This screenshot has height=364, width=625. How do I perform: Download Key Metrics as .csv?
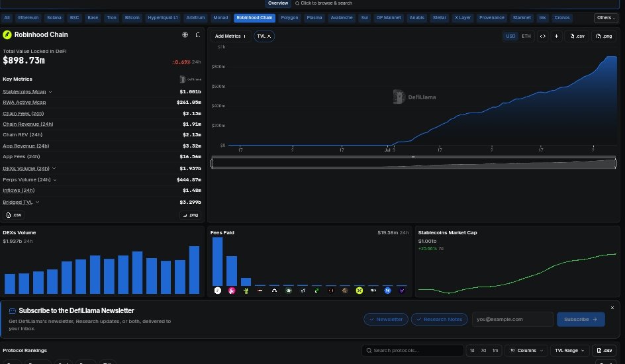click(14, 215)
